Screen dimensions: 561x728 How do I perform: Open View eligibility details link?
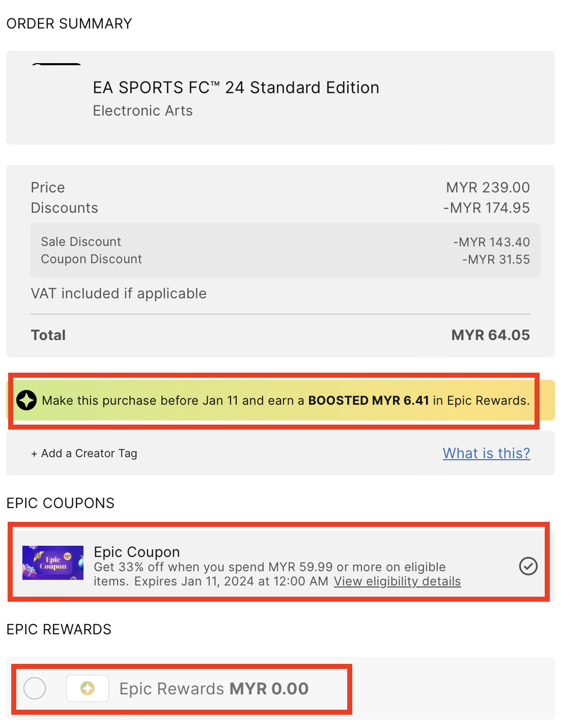point(397,581)
